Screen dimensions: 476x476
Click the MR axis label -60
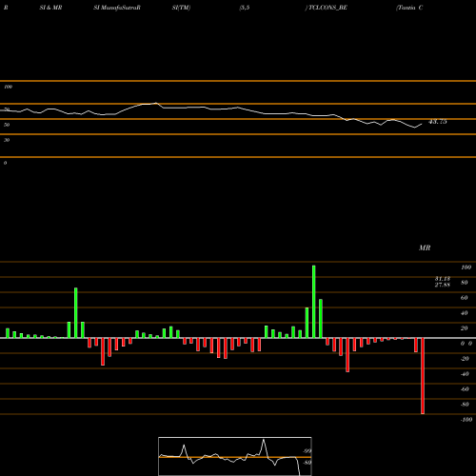465,389
